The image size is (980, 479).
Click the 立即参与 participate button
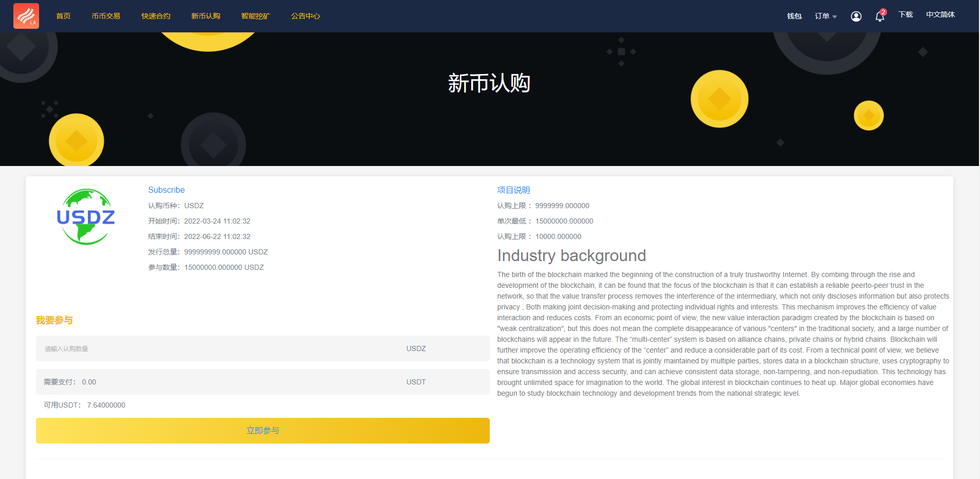(262, 430)
